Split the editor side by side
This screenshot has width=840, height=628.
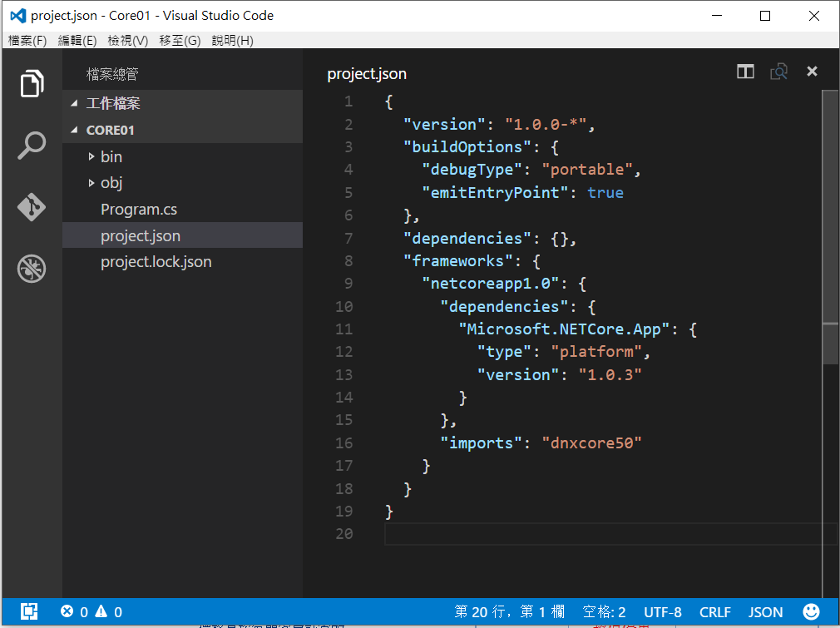pyautogui.click(x=745, y=72)
